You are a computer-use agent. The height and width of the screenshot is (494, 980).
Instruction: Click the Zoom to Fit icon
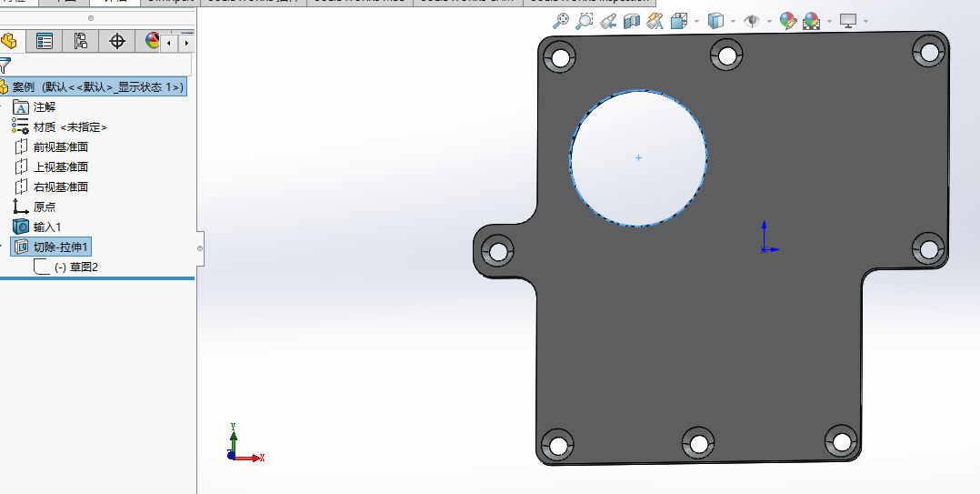561,21
